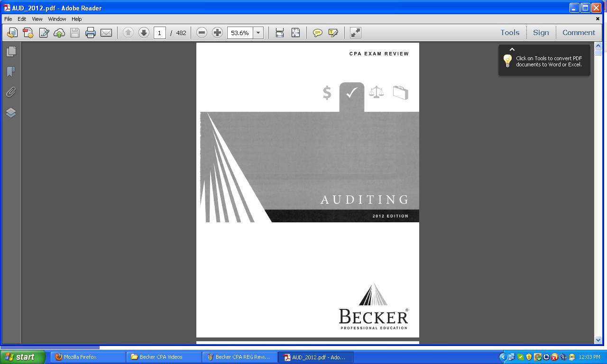Zoom in with the plus button
This screenshot has height=364, width=607.
coord(217,33)
